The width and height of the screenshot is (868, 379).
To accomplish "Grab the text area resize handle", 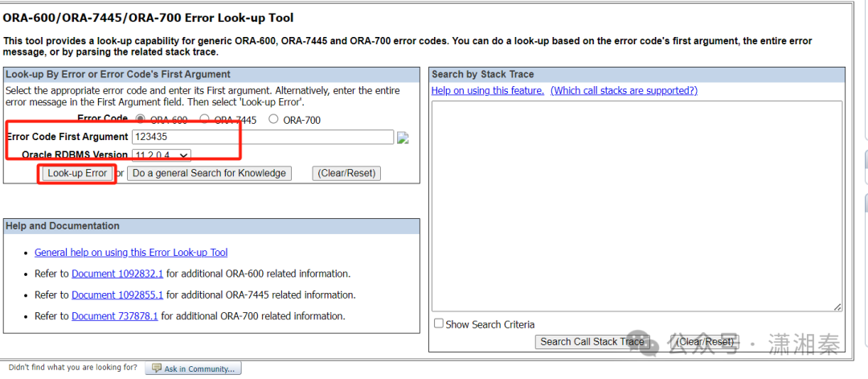I will pyautogui.click(x=837, y=307).
